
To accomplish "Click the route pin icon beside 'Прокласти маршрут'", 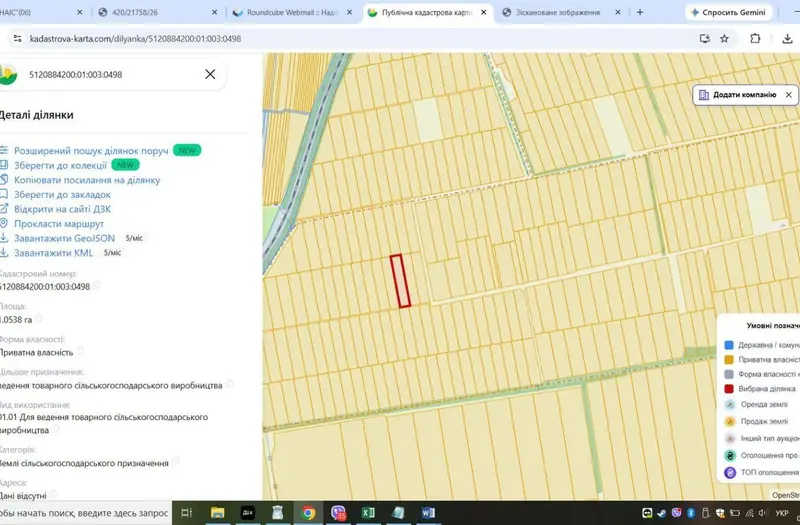I will 4,223.
